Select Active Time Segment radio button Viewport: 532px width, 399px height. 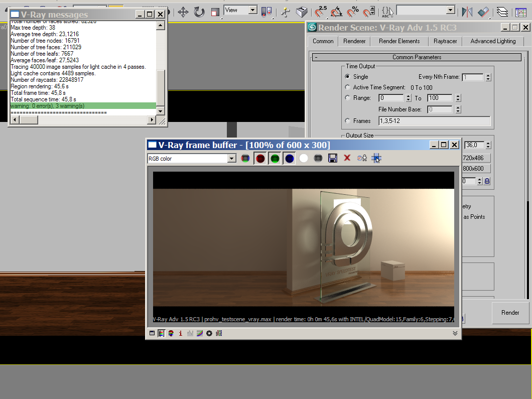(347, 87)
